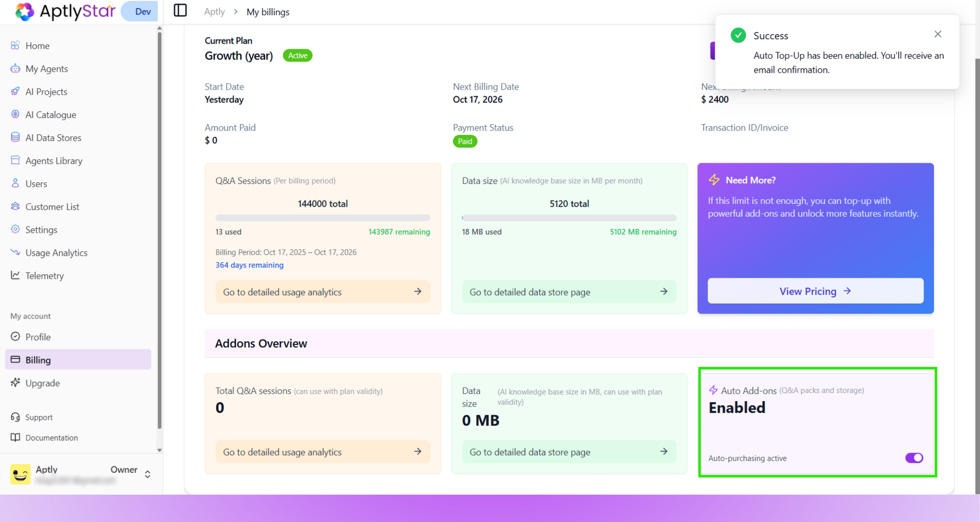This screenshot has height=522, width=980.
Task: Open the Telemetry page
Action: [45, 276]
